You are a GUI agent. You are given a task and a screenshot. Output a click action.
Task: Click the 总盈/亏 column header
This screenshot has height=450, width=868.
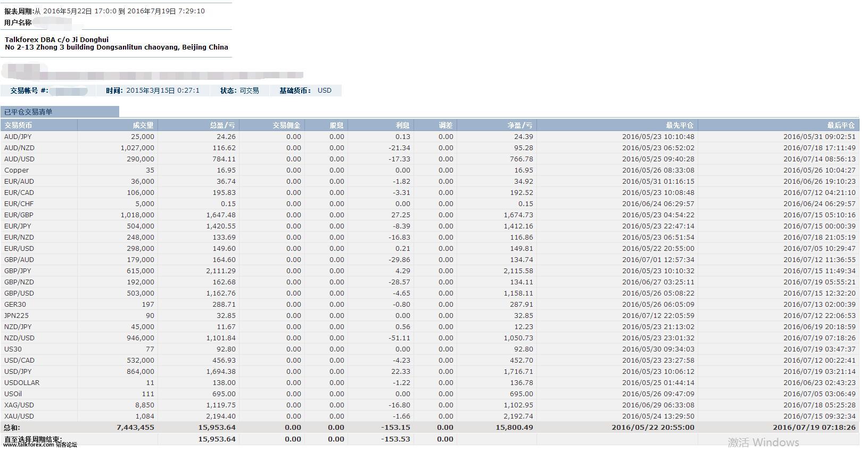222,126
